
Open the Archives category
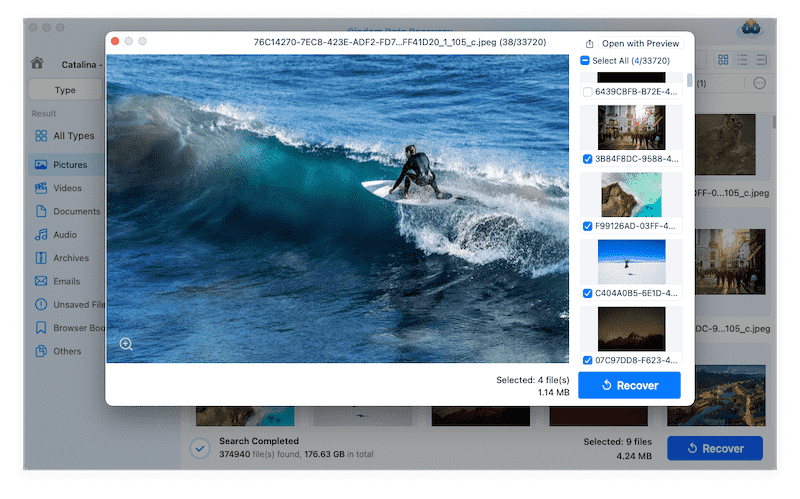(71, 258)
